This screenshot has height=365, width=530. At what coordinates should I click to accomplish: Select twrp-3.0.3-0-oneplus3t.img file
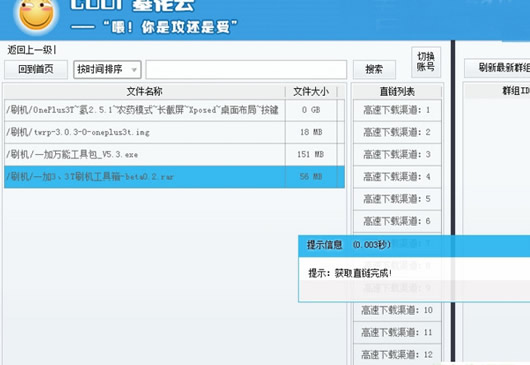pos(174,132)
